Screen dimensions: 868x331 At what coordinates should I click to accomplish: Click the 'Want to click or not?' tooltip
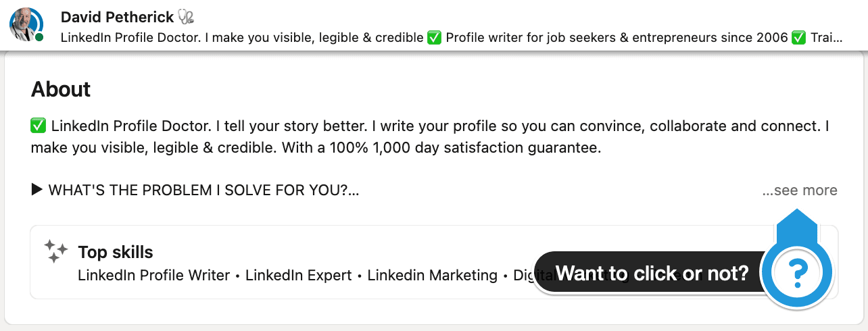(652, 273)
